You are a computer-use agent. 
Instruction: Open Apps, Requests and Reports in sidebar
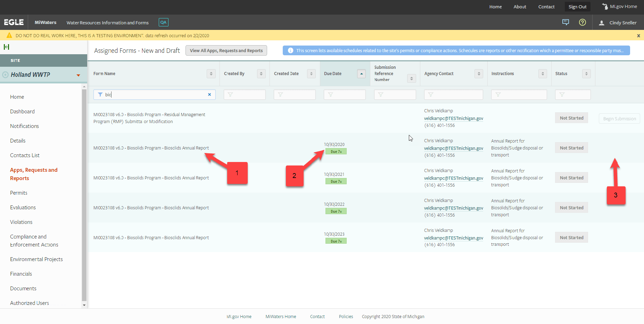coord(34,174)
